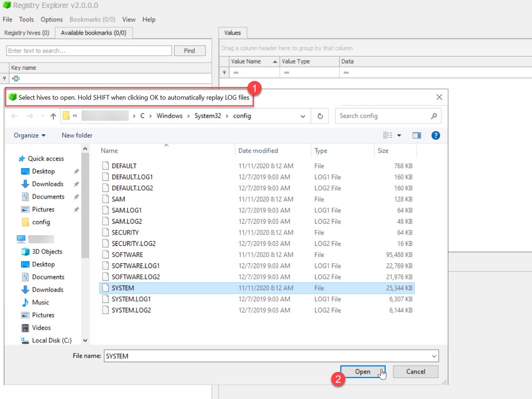The width and height of the screenshot is (532, 399).
Task: Open the view options dropdown arrow
Action: point(399,135)
